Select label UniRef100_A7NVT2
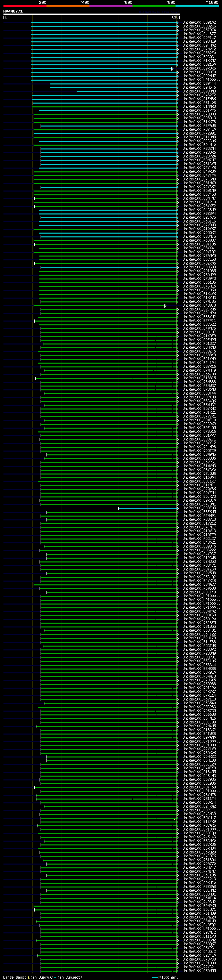Viewport: 222px width, 980px height. pyautogui.click(x=199, y=49)
